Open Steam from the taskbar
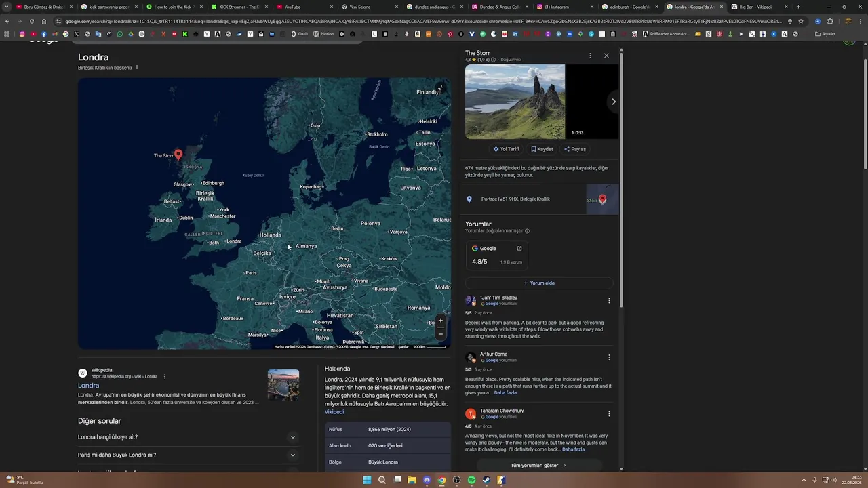This screenshot has width=868, height=488. point(486,480)
